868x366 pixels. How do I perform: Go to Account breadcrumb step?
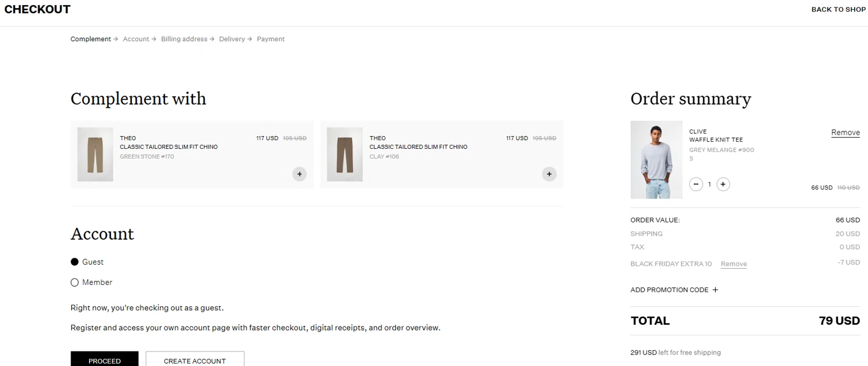point(136,39)
